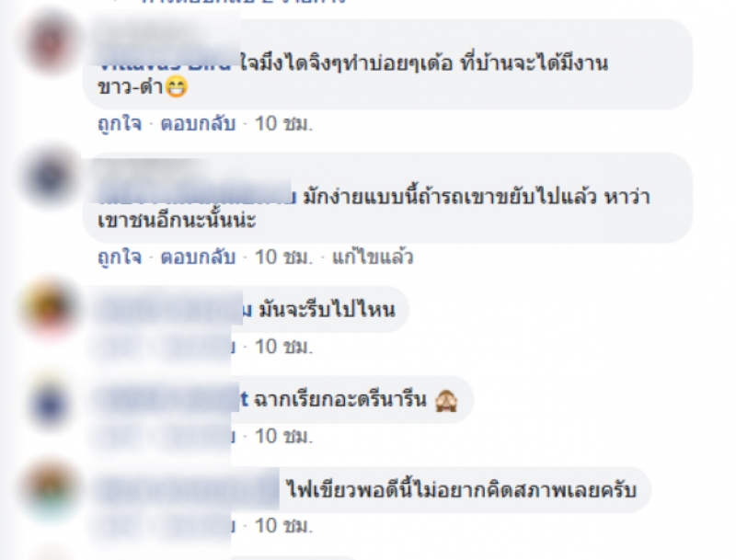Open 10 ชม. timestamp under "มันจะรีบไปไหน"
Image resolution: width=736 pixels, height=560 pixels.
tap(283, 347)
